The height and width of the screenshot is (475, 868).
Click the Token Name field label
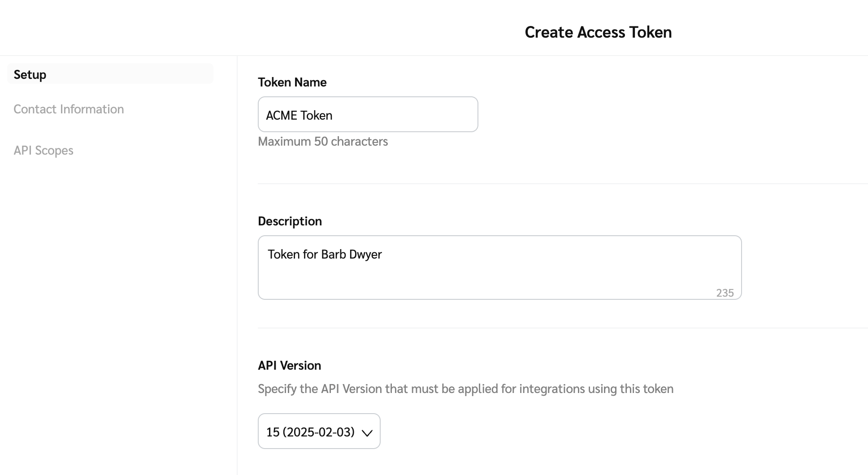coord(292,82)
